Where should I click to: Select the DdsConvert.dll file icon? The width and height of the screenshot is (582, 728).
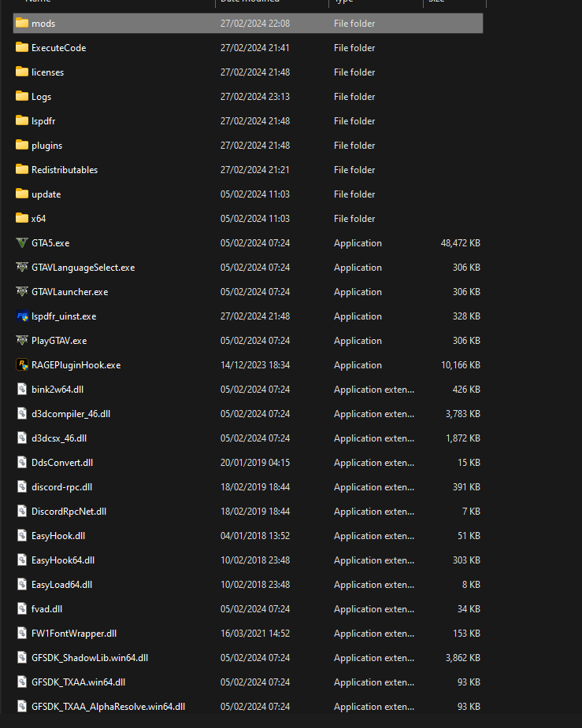(x=22, y=463)
